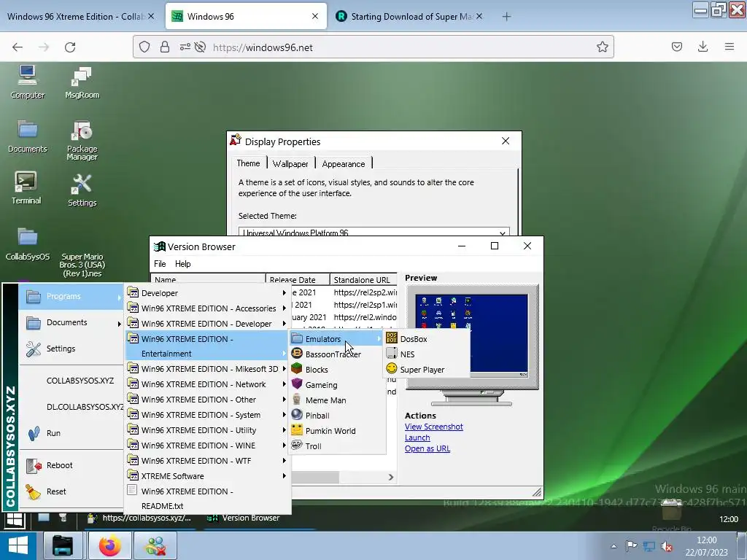Click the Windows 96 start button
Image resolution: width=747 pixels, height=560 pixels.
click(15, 519)
